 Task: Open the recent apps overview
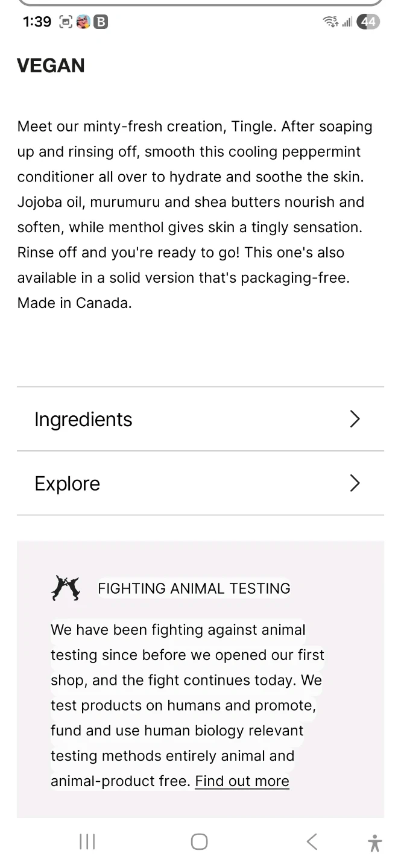[87, 842]
